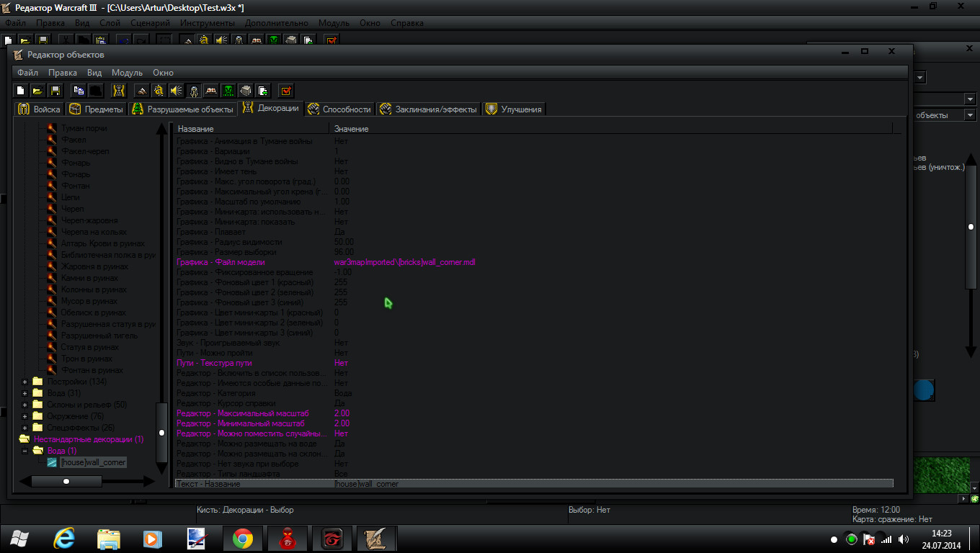
Task: Collapse the Вода (1) custom folder
Action: [x=25, y=451]
